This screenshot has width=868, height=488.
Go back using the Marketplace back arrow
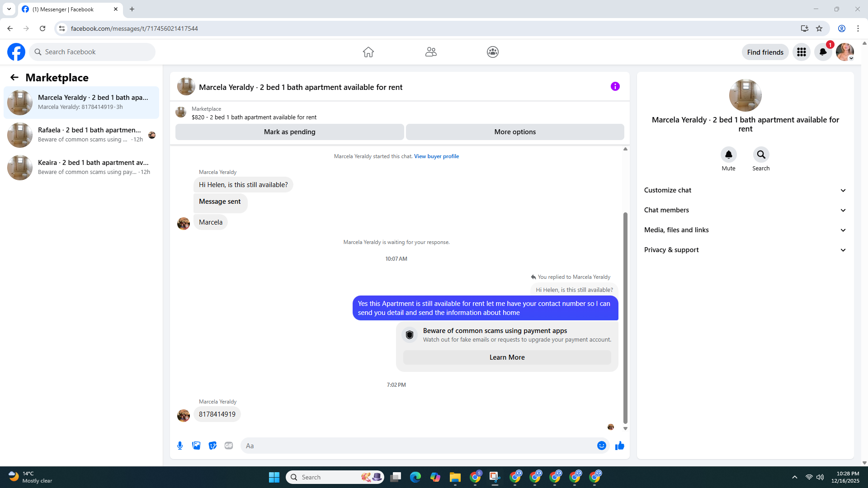[14, 78]
